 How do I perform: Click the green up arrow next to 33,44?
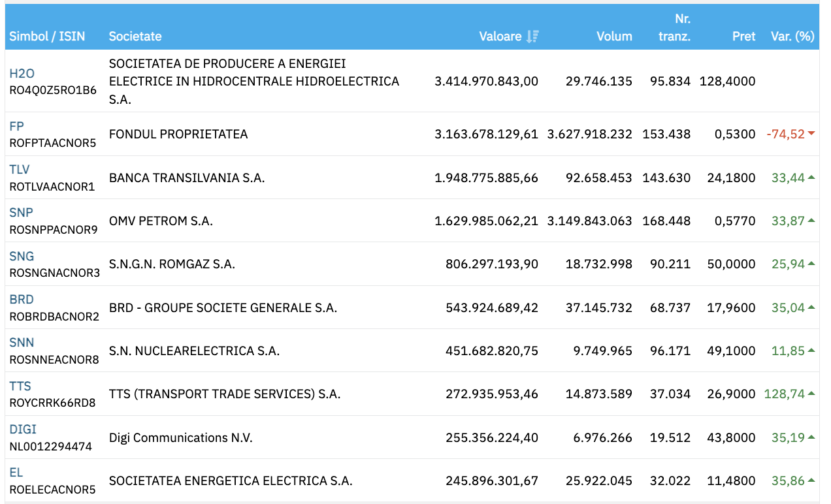pyautogui.click(x=811, y=177)
